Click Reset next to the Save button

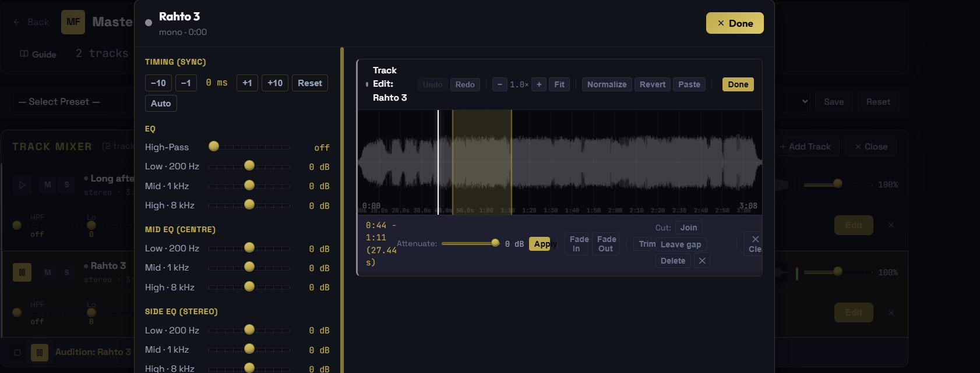click(x=878, y=102)
